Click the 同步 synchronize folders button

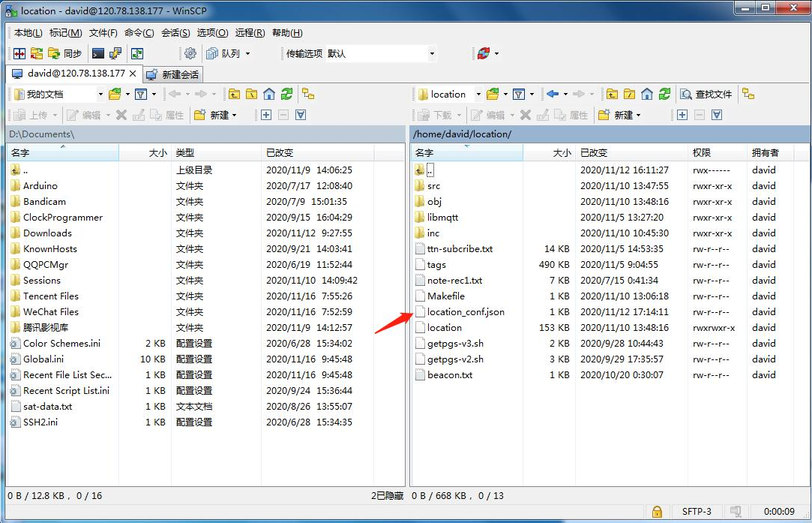pos(65,53)
